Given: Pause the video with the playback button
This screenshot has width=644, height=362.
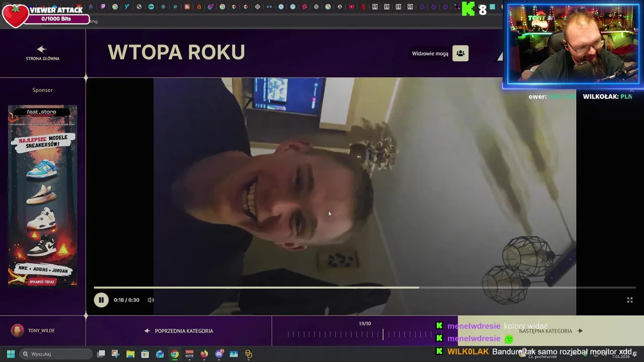Looking at the screenshot, I should tap(101, 300).
